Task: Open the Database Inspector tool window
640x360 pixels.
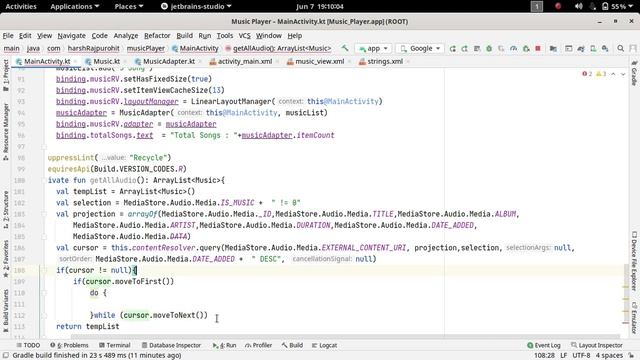Action: pos(171,345)
